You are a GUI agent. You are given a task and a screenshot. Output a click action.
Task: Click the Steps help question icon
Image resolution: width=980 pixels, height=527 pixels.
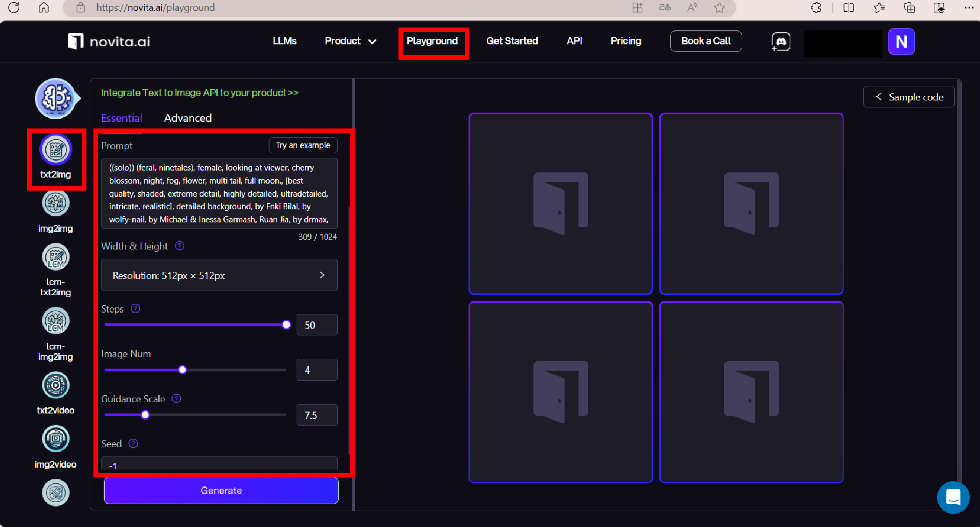coord(135,309)
